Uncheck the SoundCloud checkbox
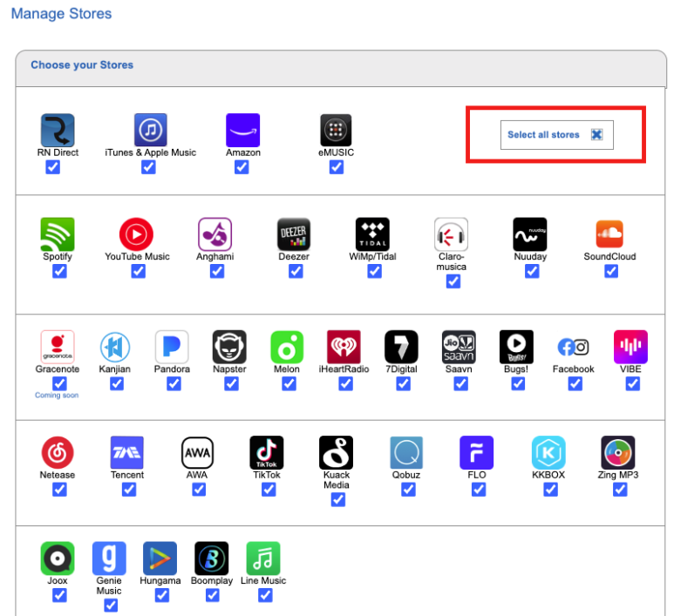674x616 pixels. coord(611,271)
